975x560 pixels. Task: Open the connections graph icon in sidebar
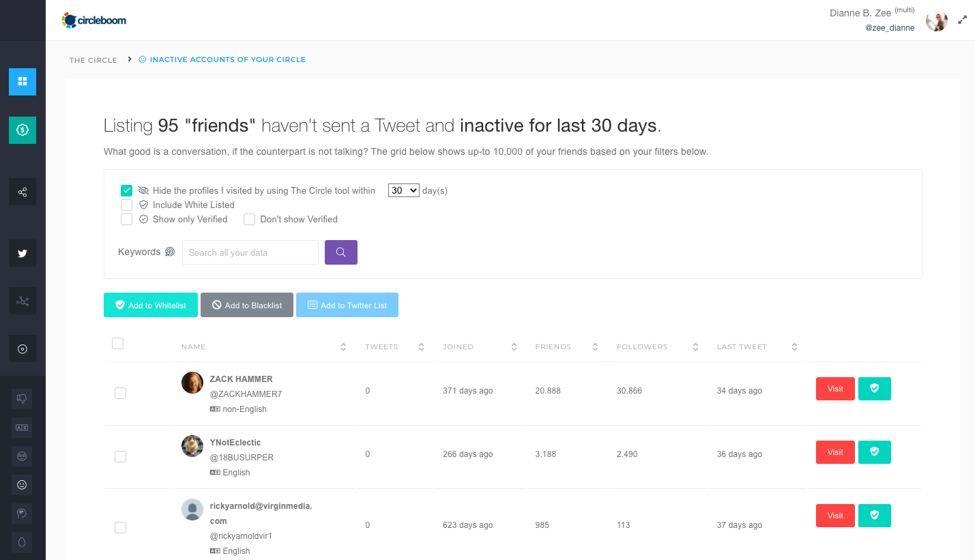click(x=23, y=301)
